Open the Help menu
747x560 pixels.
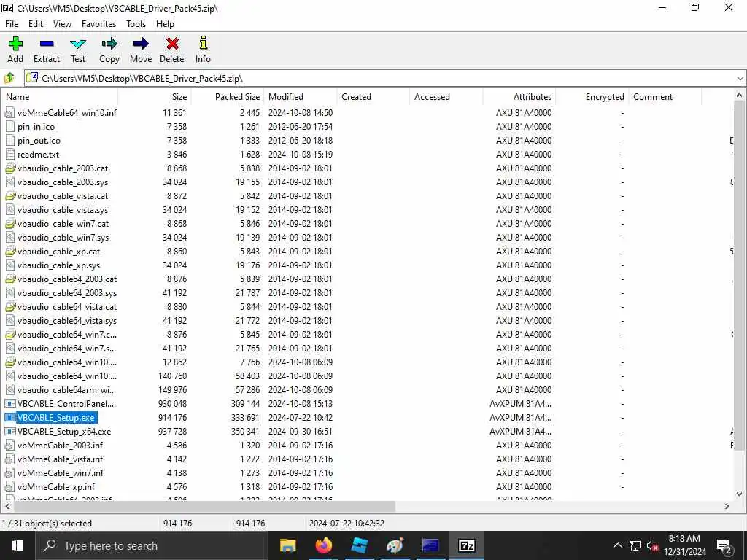pos(165,24)
